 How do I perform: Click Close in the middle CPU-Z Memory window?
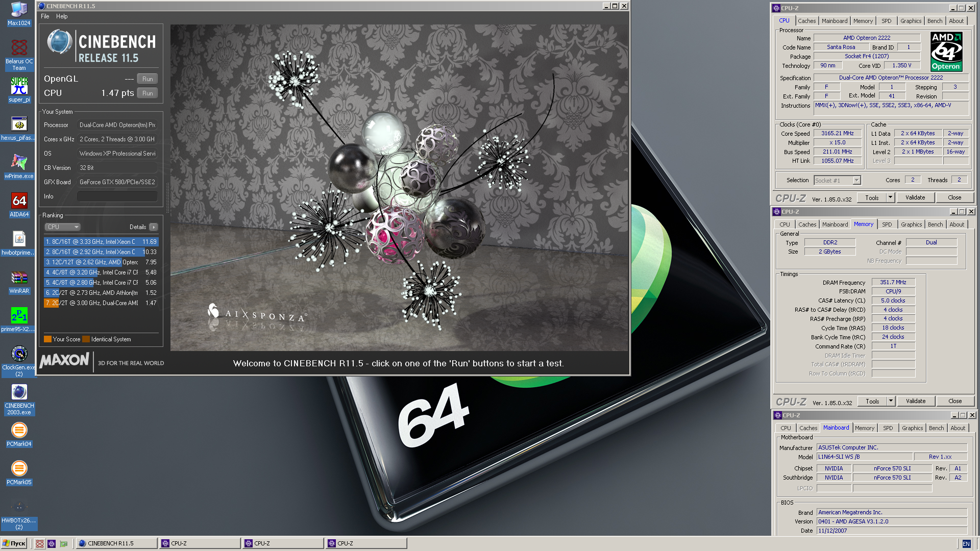coord(955,401)
